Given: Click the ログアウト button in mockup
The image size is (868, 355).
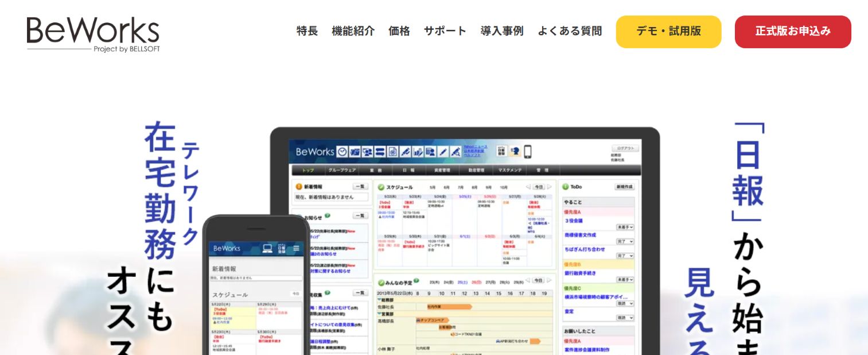Looking at the screenshot, I should tap(625, 148).
